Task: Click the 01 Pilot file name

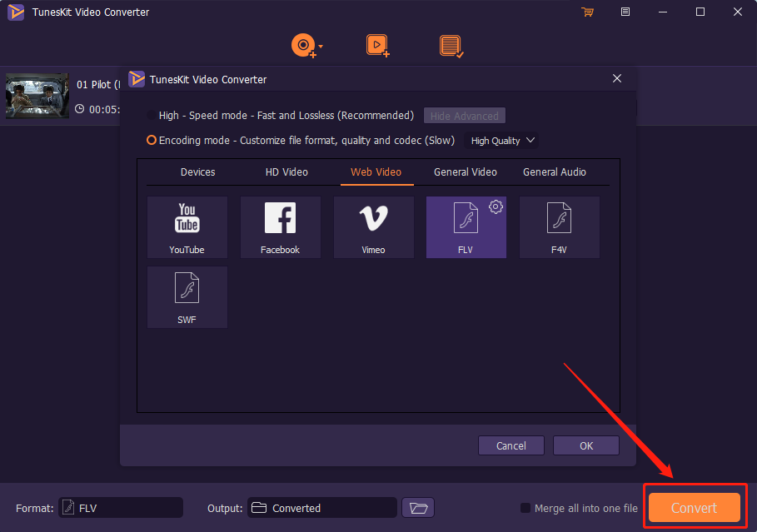Action: (x=98, y=84)
